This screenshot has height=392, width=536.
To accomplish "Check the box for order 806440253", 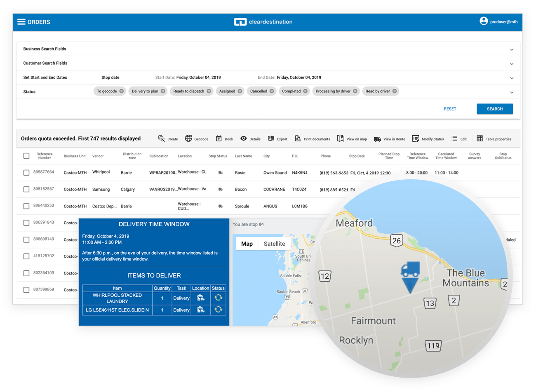I will point(26,206).
